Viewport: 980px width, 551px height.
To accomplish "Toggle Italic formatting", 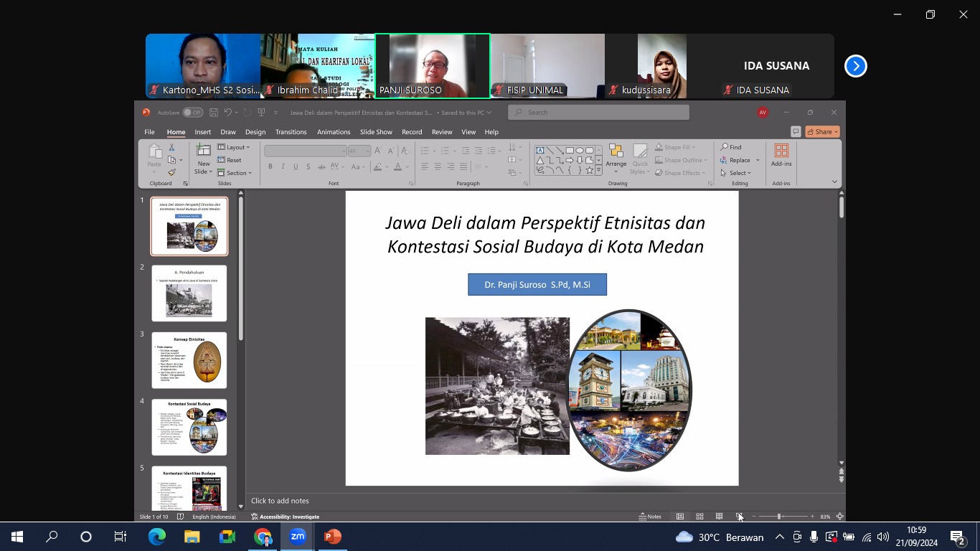I will 283,166.
